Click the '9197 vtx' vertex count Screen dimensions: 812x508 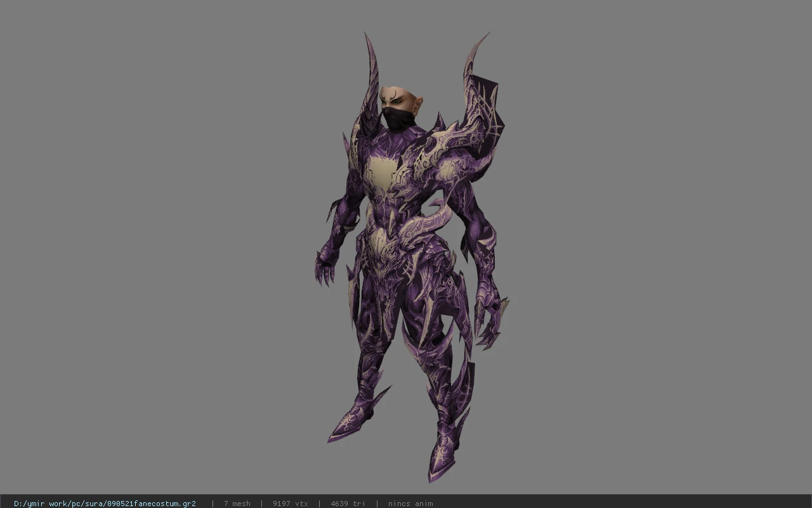(x=291, y=504)
